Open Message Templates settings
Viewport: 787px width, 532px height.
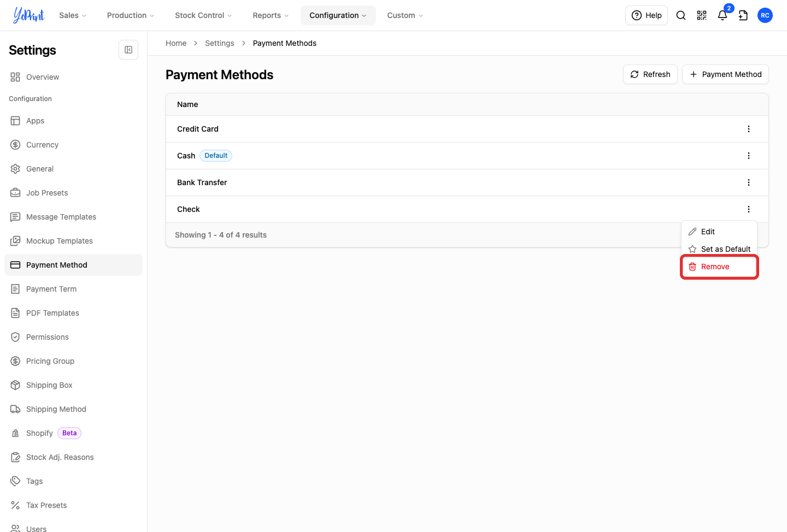click(73, 217)
